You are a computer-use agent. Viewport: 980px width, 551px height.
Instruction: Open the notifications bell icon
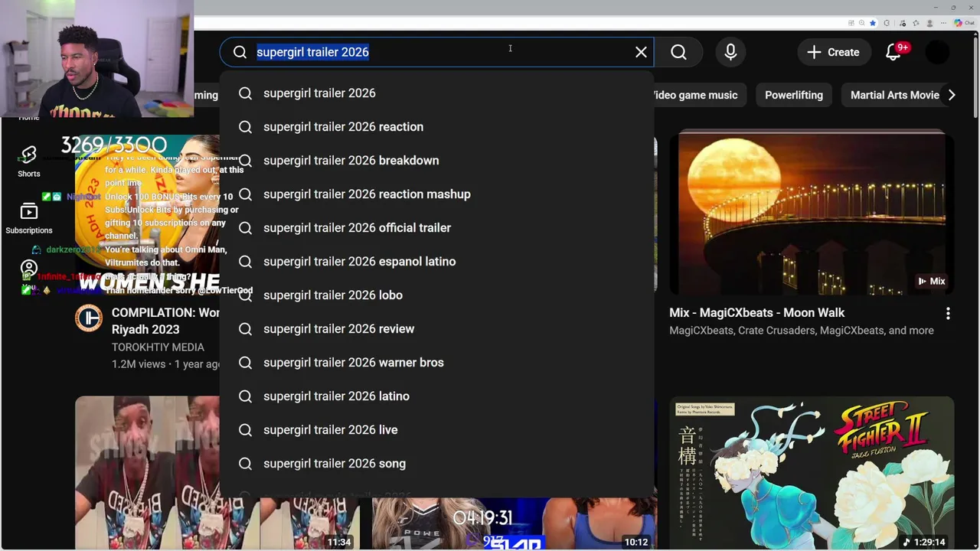pos(893,52)
